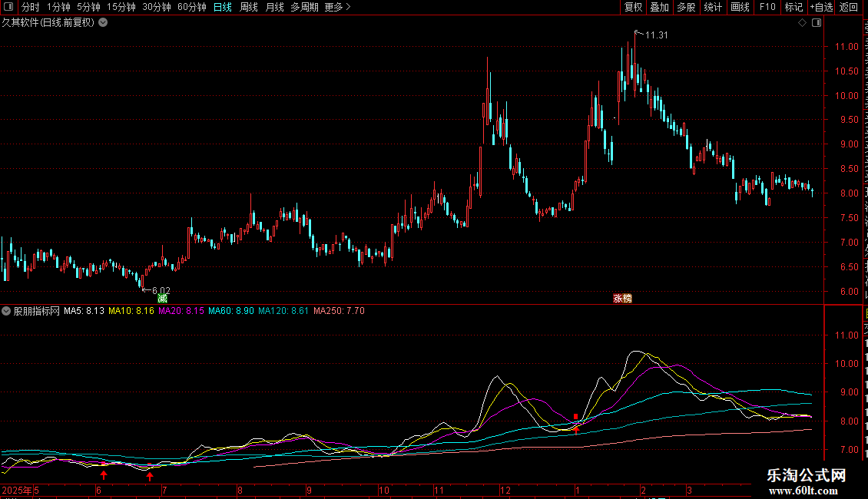Screen dimensions: 868x499
Task: Switch to 周线 weekly chart
Action: [249, 7]
